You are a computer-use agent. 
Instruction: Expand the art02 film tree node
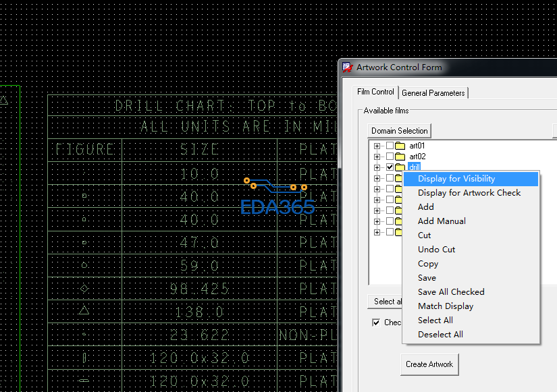tap(377, 157)
